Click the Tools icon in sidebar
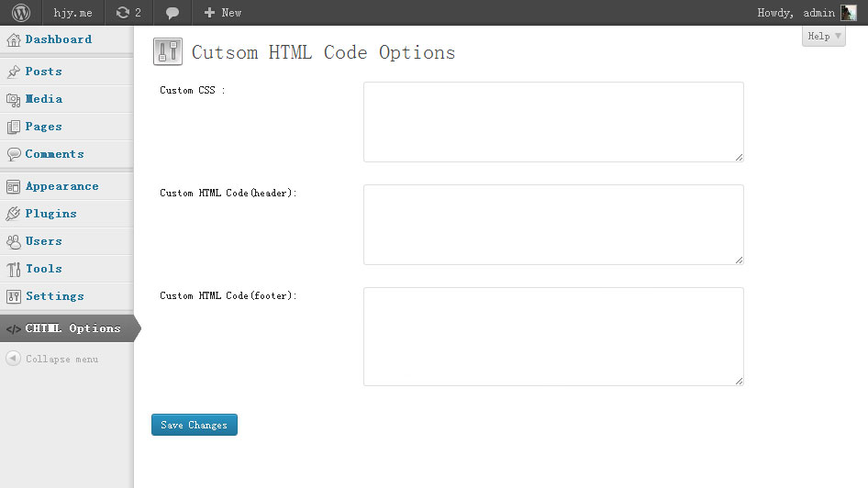Viewport: 868px width, 488px height. click(x=13, y=269)
